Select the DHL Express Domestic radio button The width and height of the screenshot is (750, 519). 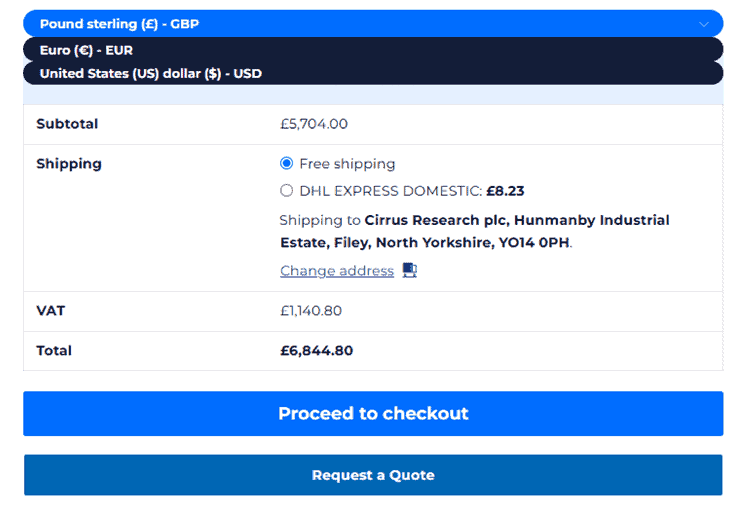coord(287,191)
